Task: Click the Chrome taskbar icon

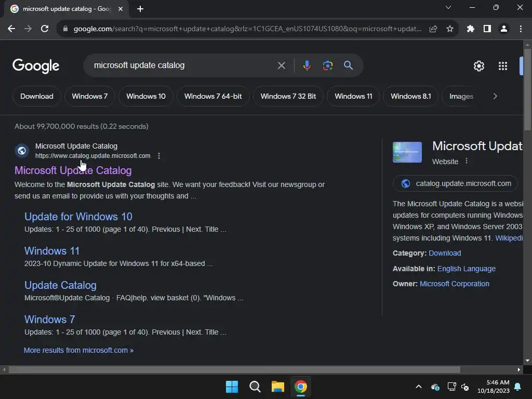Action: (301, 387)
